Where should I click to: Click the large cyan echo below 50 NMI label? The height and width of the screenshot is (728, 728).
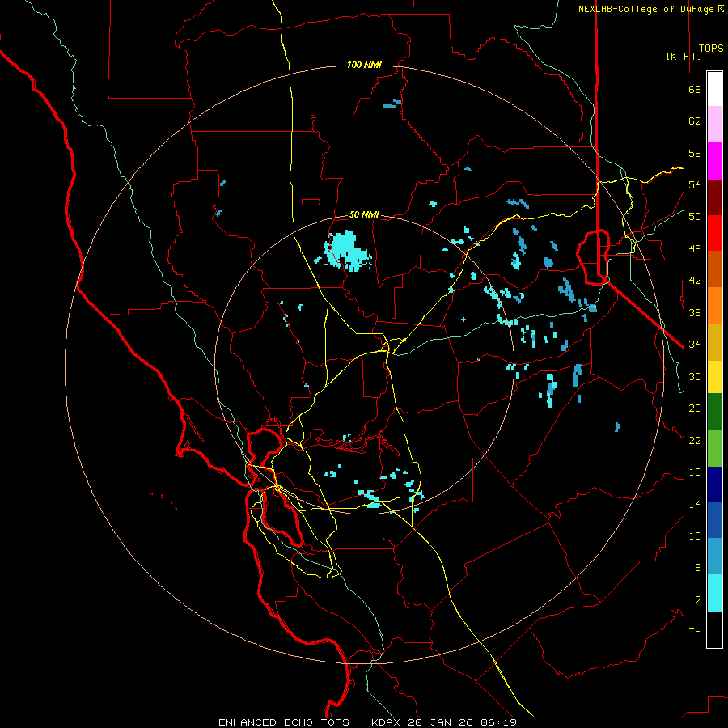[x=347, y=252]
